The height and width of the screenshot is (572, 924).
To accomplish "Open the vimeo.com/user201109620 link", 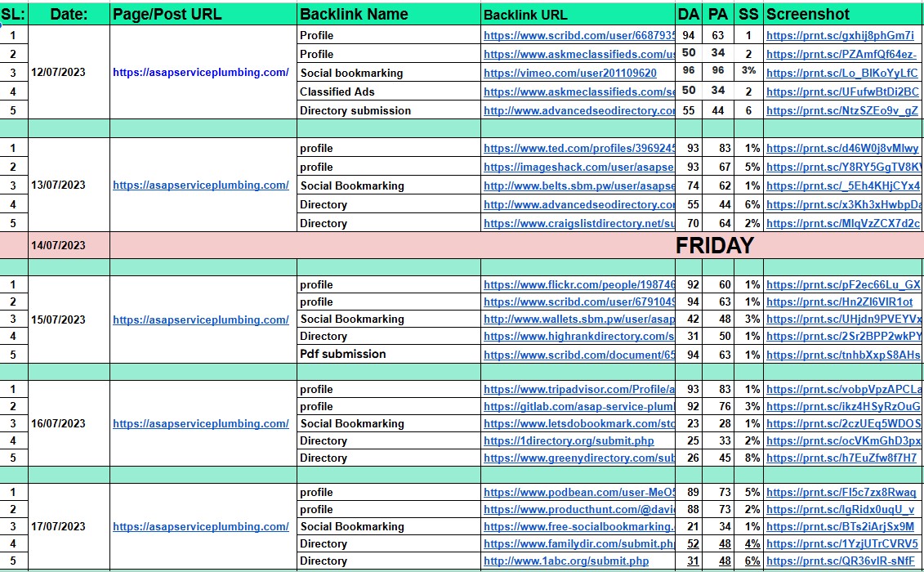I will click(569, 73).
